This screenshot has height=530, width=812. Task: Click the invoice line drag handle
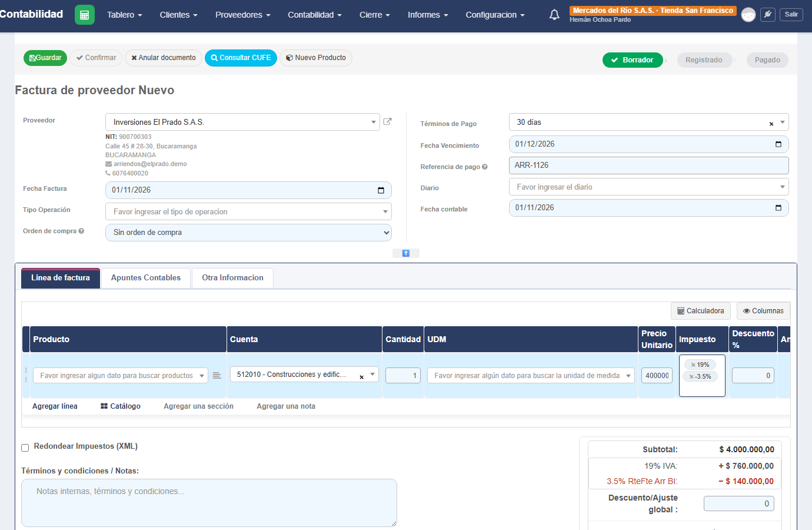point(26,375)
